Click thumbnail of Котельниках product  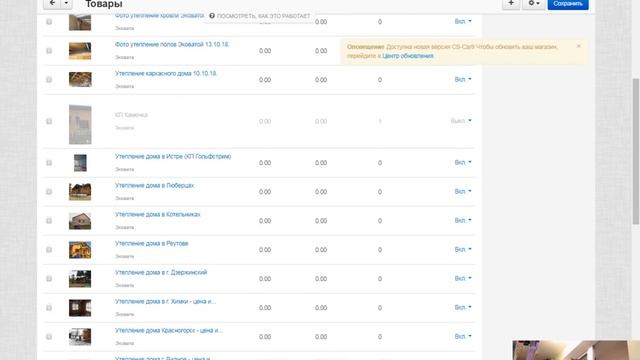(x=80, y=221)
